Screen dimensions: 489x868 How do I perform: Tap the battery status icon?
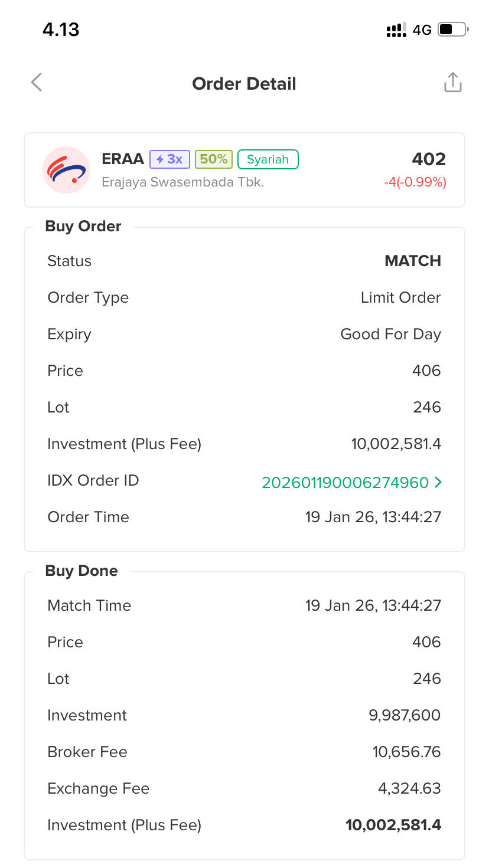click(453, 30)
